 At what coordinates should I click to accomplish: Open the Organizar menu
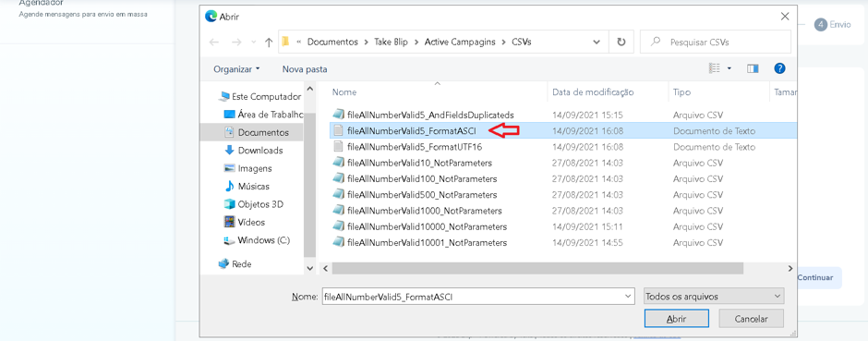tap(236, 69)
